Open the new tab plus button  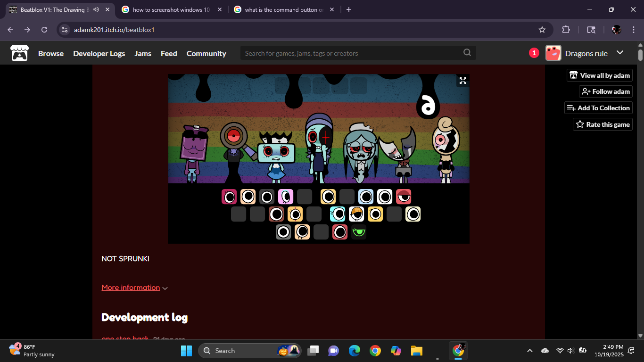tap(349, 9)
